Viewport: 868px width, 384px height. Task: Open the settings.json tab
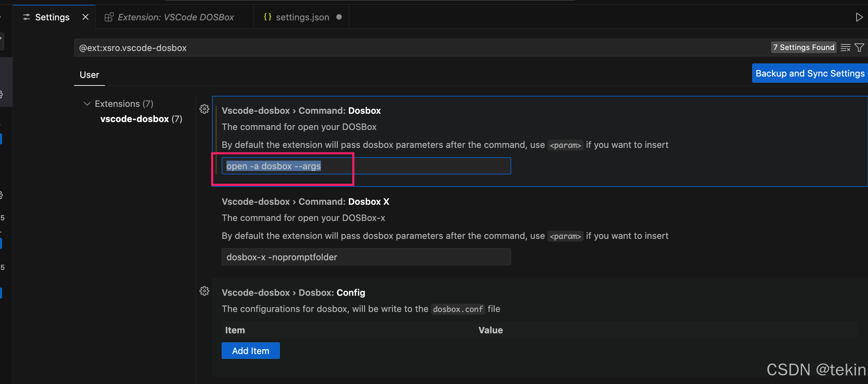302,17
